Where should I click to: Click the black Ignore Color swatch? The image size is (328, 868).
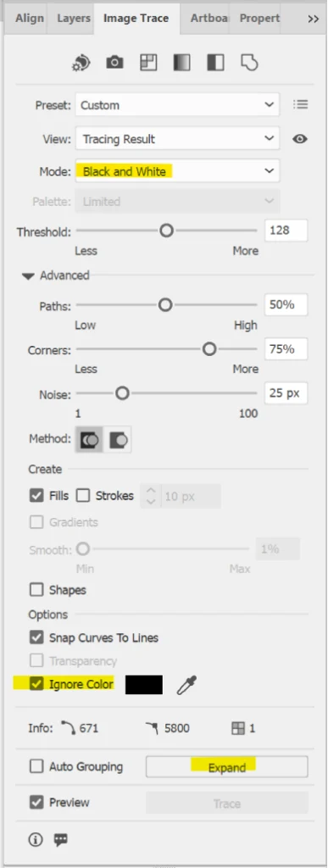(144, 685)
